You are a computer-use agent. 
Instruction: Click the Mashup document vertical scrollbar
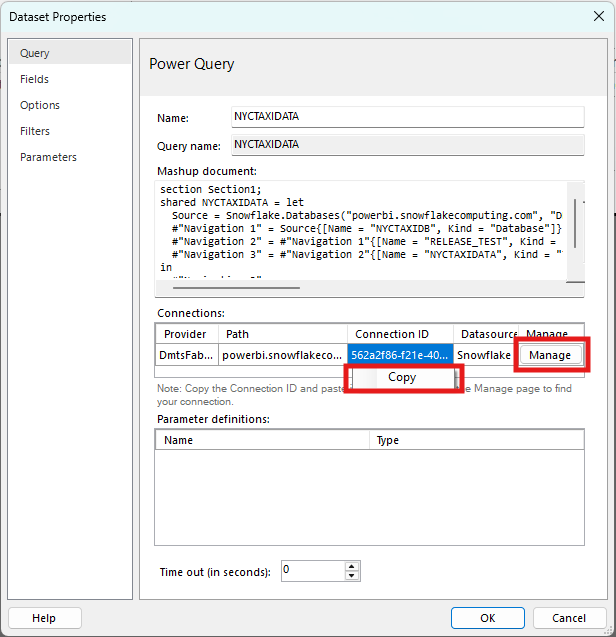coord(575,223)
